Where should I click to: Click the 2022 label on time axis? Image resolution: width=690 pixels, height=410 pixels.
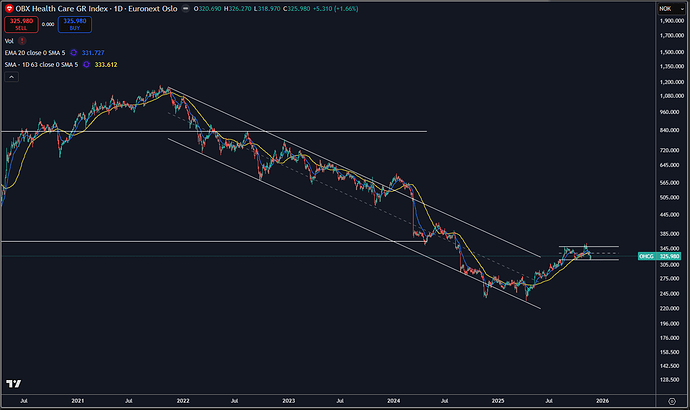[183, 400]
